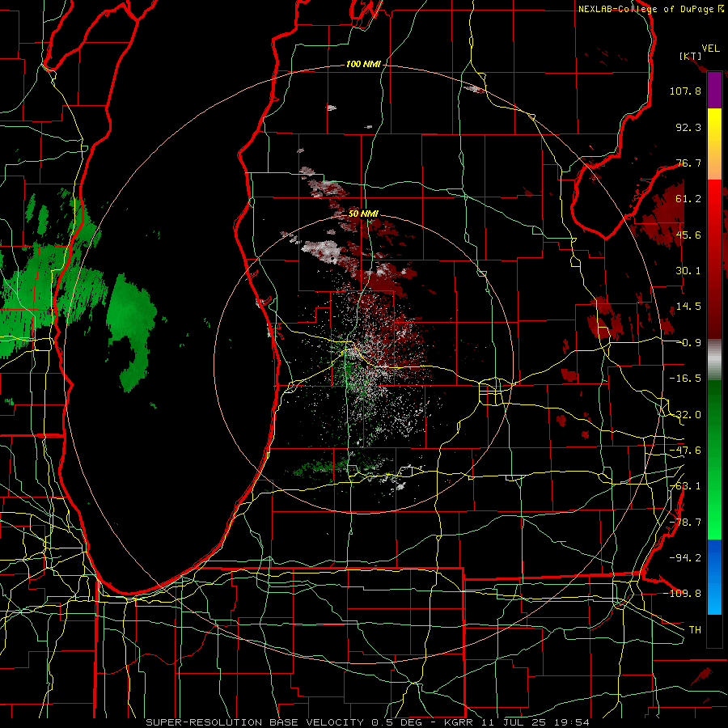This screenshot has width=728, height=728.
Task: Click the -78.7 velocity scale value
Action: coord(685,523)
